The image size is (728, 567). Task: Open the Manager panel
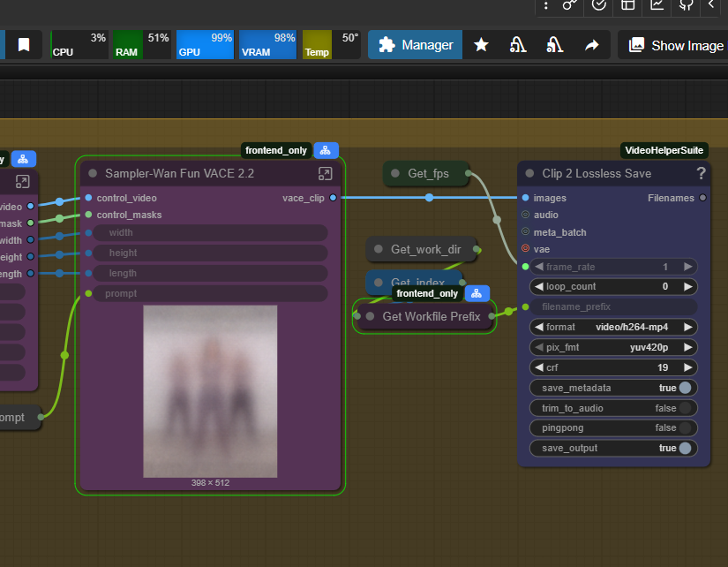[x=415, y=45]
